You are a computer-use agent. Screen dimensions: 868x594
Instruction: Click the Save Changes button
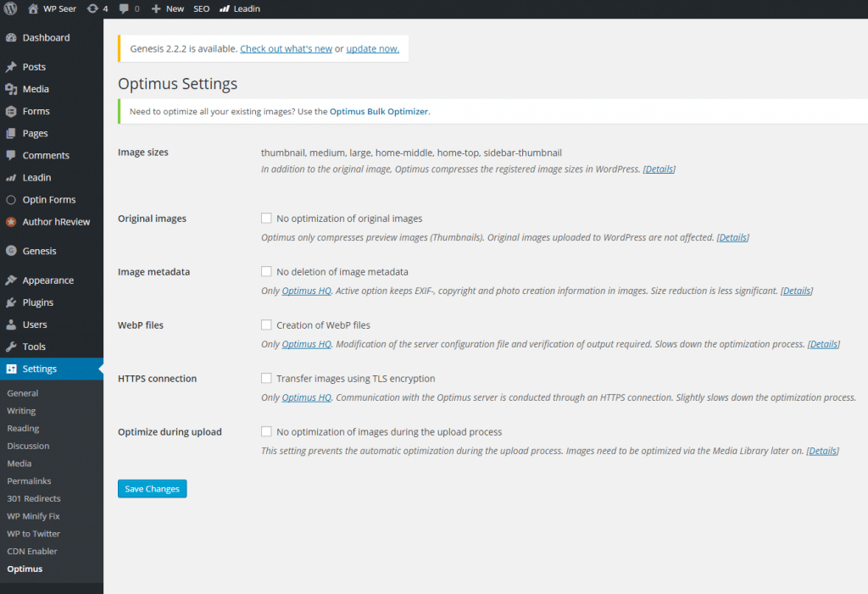tap(153, 489)
